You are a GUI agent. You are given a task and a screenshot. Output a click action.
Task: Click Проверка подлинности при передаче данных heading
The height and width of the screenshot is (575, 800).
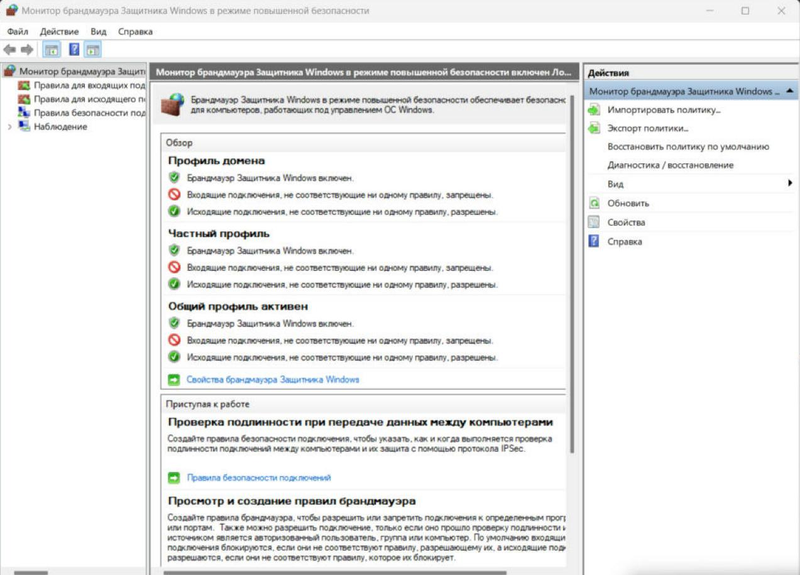(360, 422)
